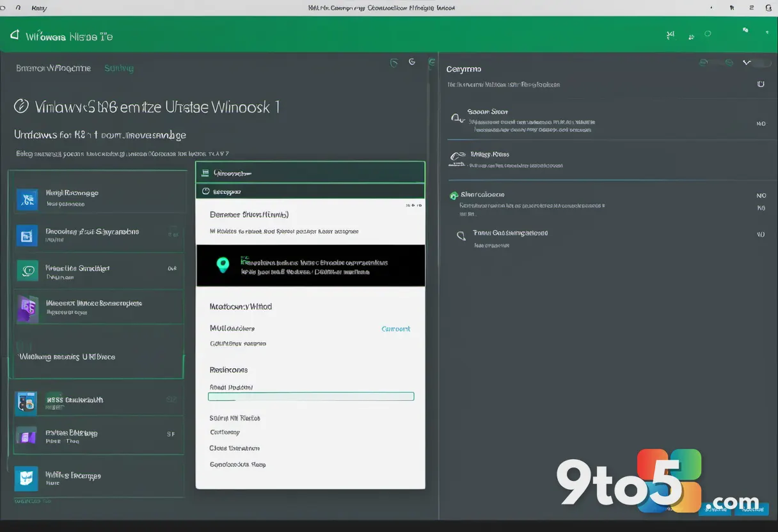Image resolution: width=778 pixels, height=532 pixels.
Task: Open the magnifier icon in fourth right-panel row
Action: (461, 236)
